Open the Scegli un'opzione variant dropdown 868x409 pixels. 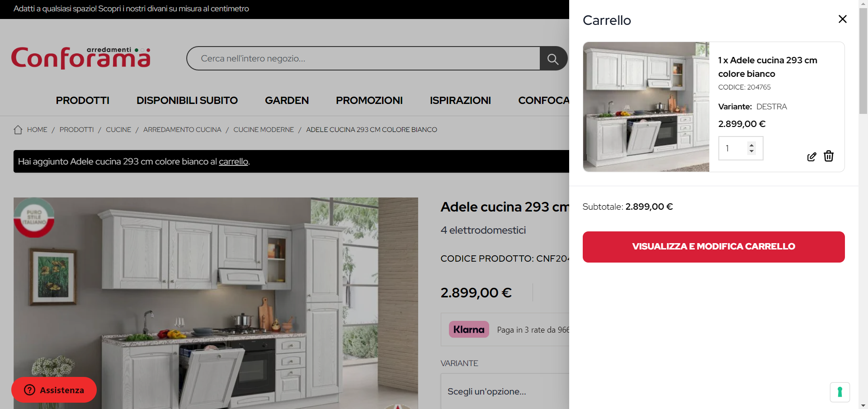(x=505, y=391)
